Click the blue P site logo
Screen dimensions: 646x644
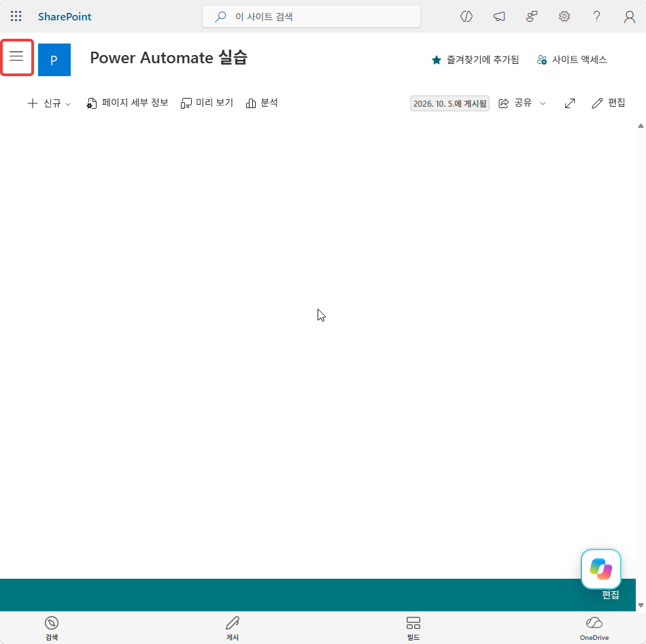coord(54,60)
